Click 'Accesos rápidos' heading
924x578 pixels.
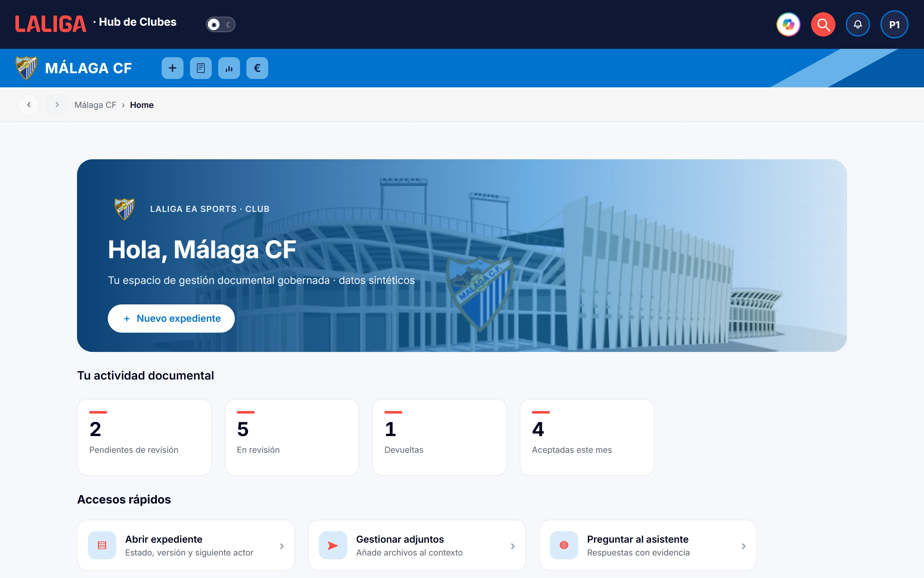(124, 499)
